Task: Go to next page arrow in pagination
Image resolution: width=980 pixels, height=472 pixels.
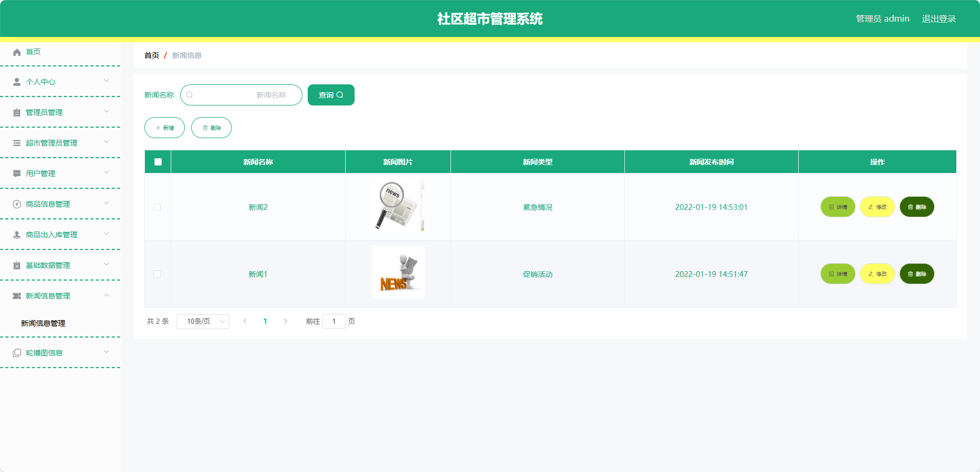Action: click(286, 321)
